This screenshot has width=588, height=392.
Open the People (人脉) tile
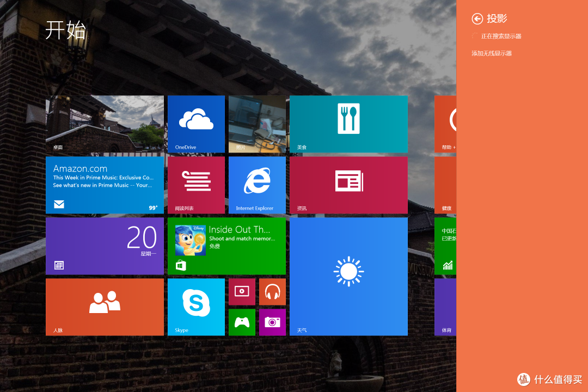[105, 307]
